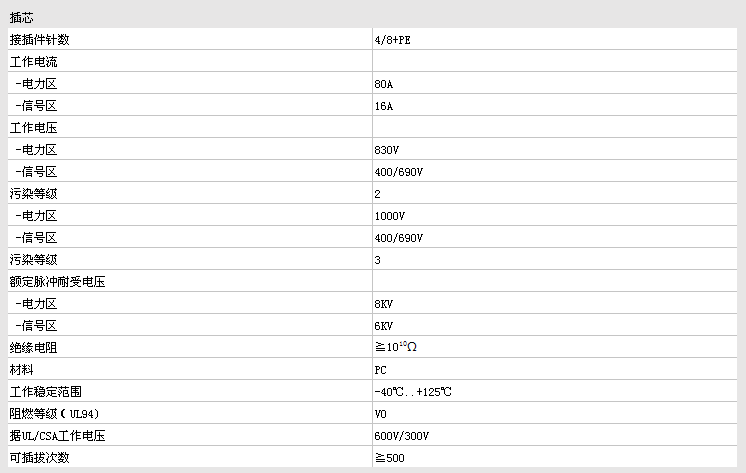Click the PC material value
The width and height of the screenshot is (746, 473).
380,370
